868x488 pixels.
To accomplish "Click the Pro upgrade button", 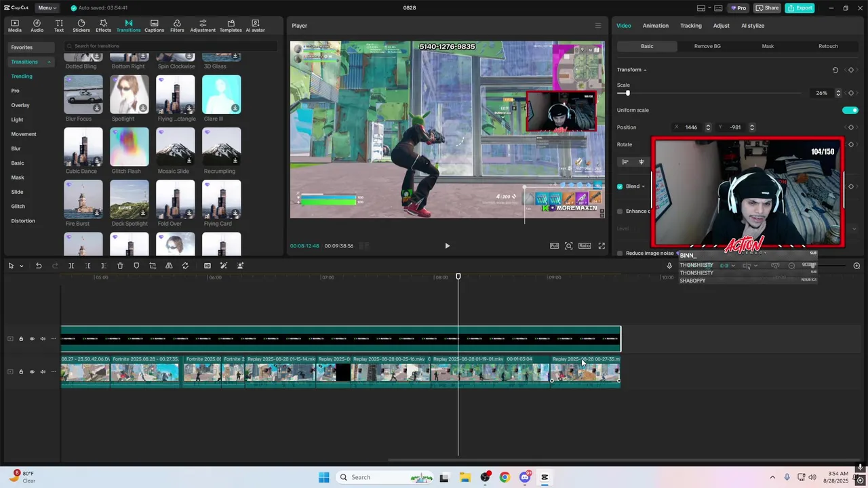I will pos(738,8).
